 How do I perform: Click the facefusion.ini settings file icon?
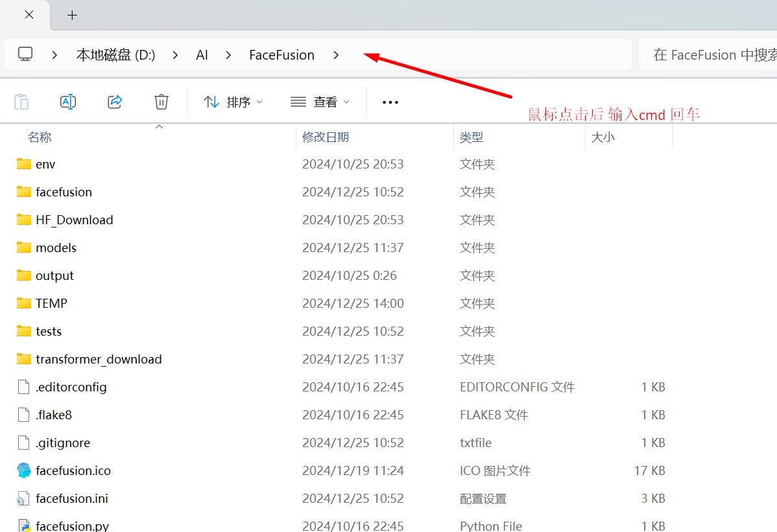click(23, 498)
